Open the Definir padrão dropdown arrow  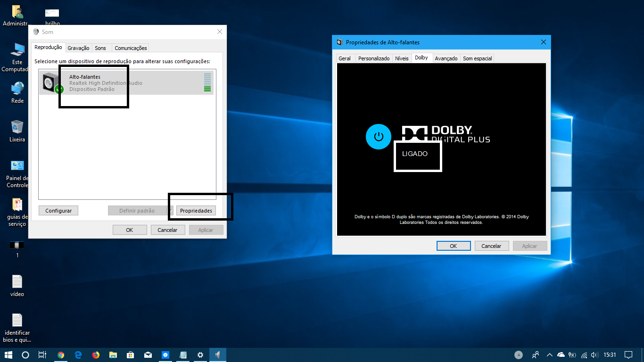[170, 211]
